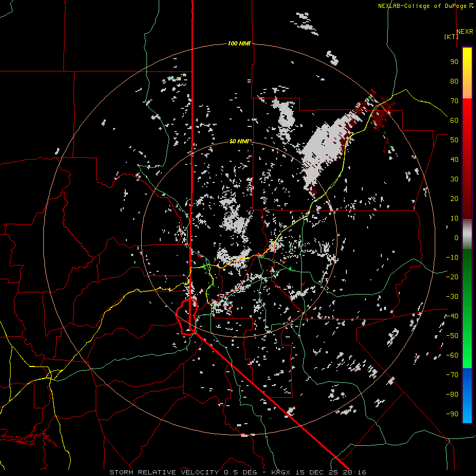Click the gray zero-velocity segment of the color bar

[467, 234]
